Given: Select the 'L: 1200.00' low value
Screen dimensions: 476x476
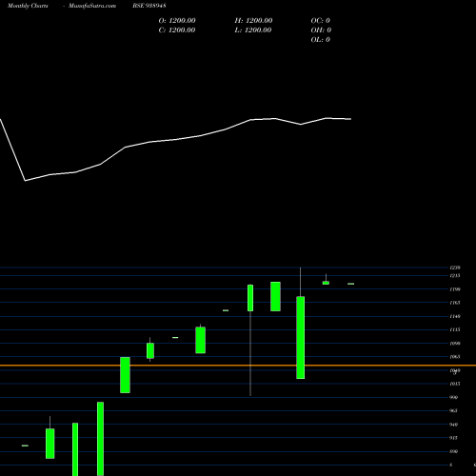Looking at the screenshot, I should (x=253, y=30).
